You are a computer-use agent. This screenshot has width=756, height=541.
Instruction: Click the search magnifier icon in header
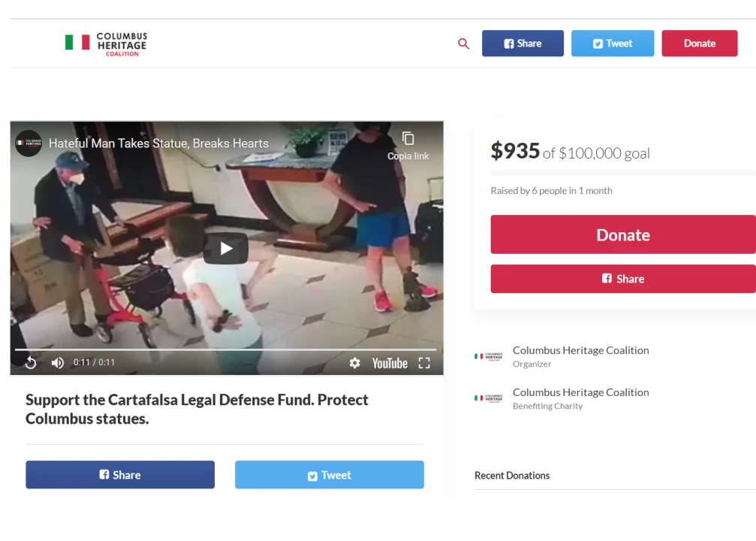[x=463, y=44]
